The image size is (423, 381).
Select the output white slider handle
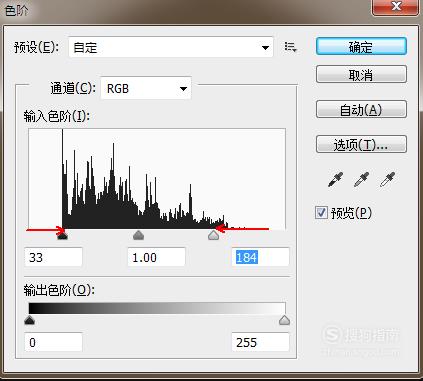pos(284,320)
